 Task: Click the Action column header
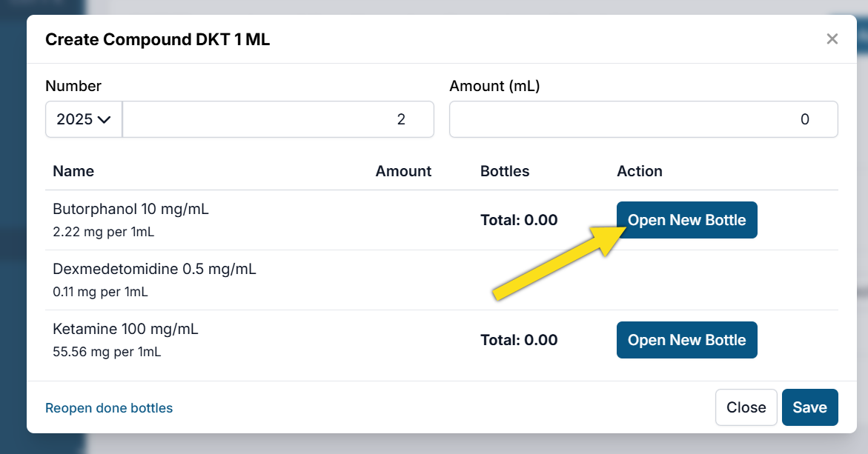coord(639,171)
